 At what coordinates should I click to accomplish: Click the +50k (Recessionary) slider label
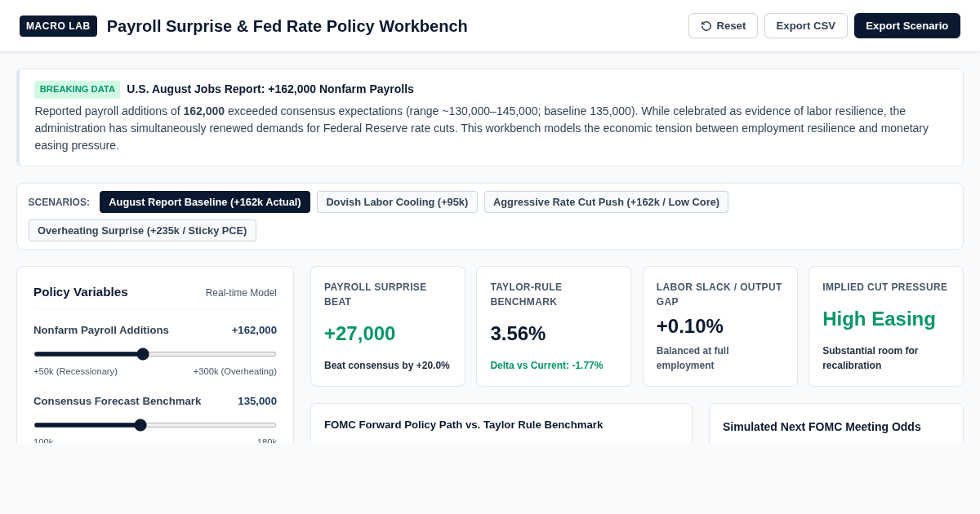click(x=75, y=371)
